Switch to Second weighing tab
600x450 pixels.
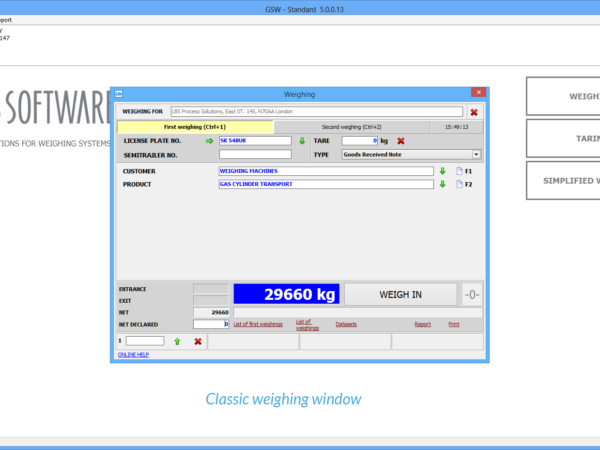click(352, 127)
